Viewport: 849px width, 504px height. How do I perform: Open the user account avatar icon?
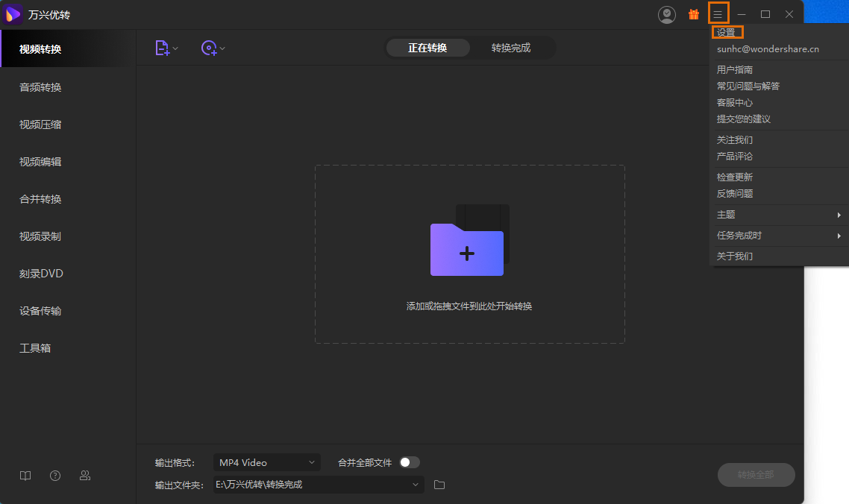click(666, 14)
